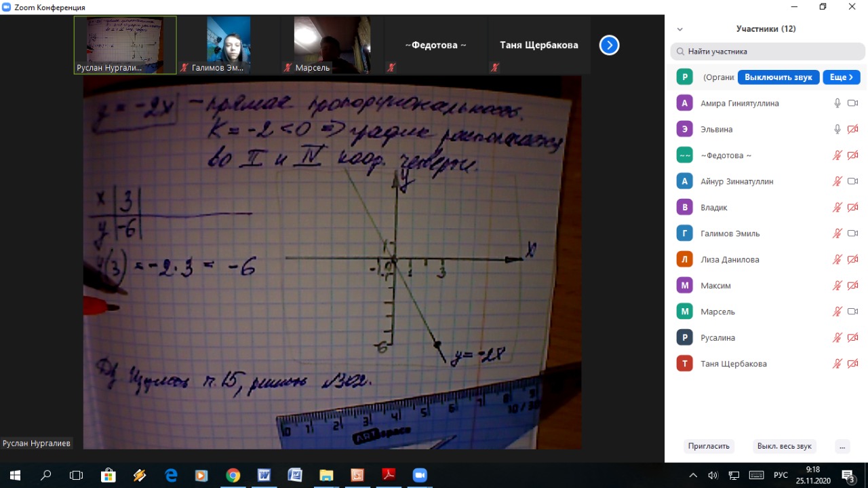This screenshot has width=868, height=488.
Task: Click microphone icon beside Эльвина
Action: click(837, 129)
